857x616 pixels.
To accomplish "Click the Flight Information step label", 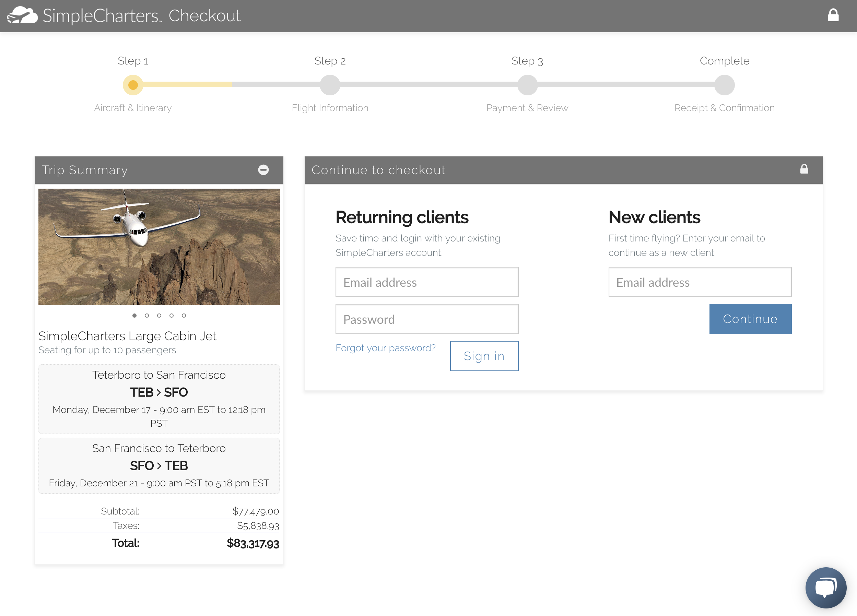I will point(330,108).
